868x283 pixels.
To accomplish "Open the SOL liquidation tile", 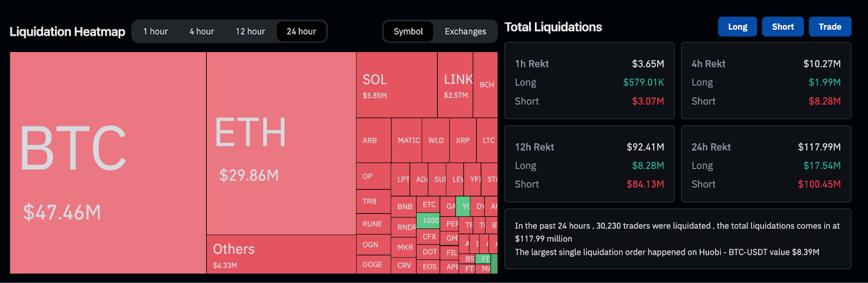I will click(397, 85).
